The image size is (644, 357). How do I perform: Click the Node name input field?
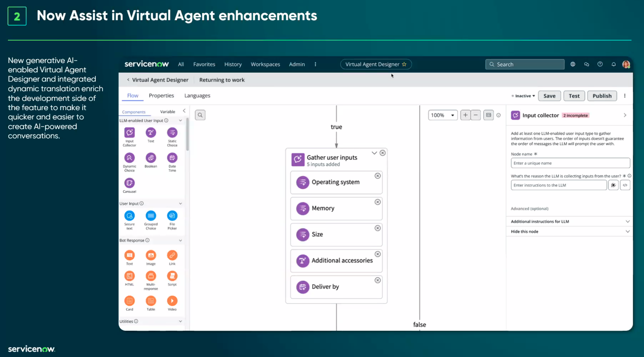[x=570, y=163]
